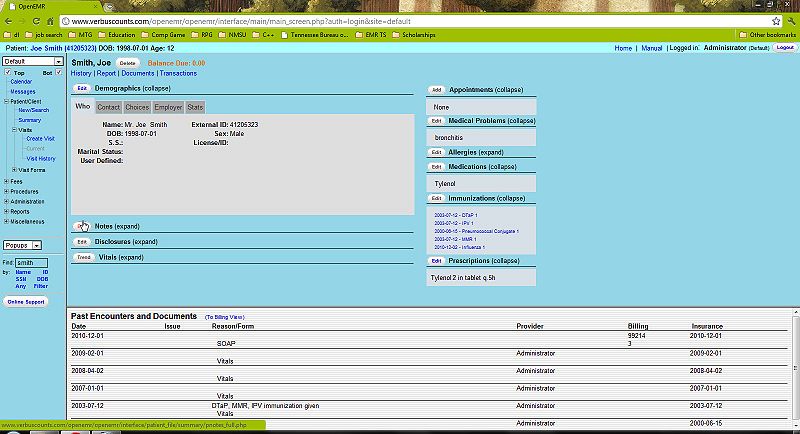800x434 pixels.
Task: Open the 'Education' bookmark folder
Action: 117,35
